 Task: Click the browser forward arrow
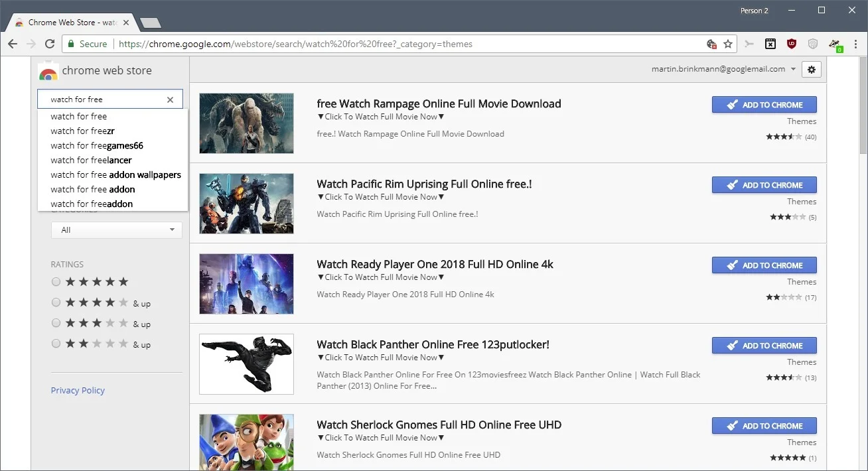click(x=31, y=44)
